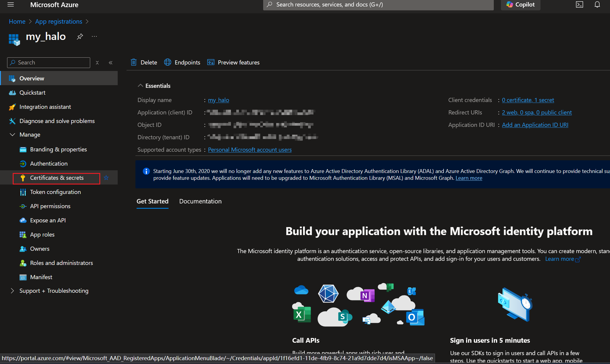This screenshot has width=610, height=364.
Task: Open 2 web, 0 spa, 0 public client link
Action: [537, 112]
